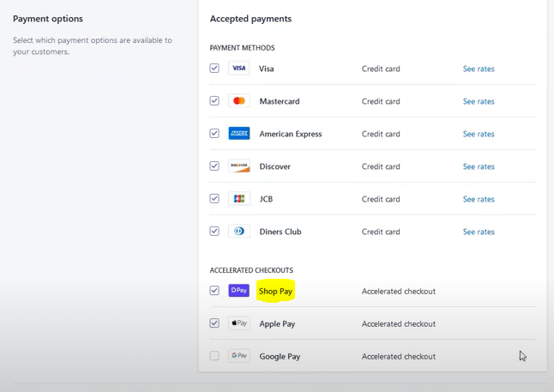This screenshot has height=392, width=554.
Task: Open See rates for Mastercard
Action: (x=479, y=101)
